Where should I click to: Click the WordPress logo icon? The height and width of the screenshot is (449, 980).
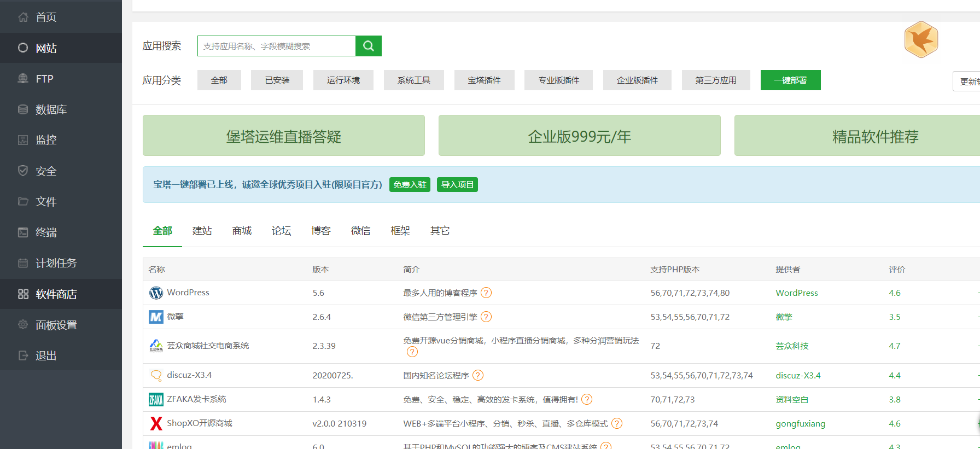(x=156, y=293)
